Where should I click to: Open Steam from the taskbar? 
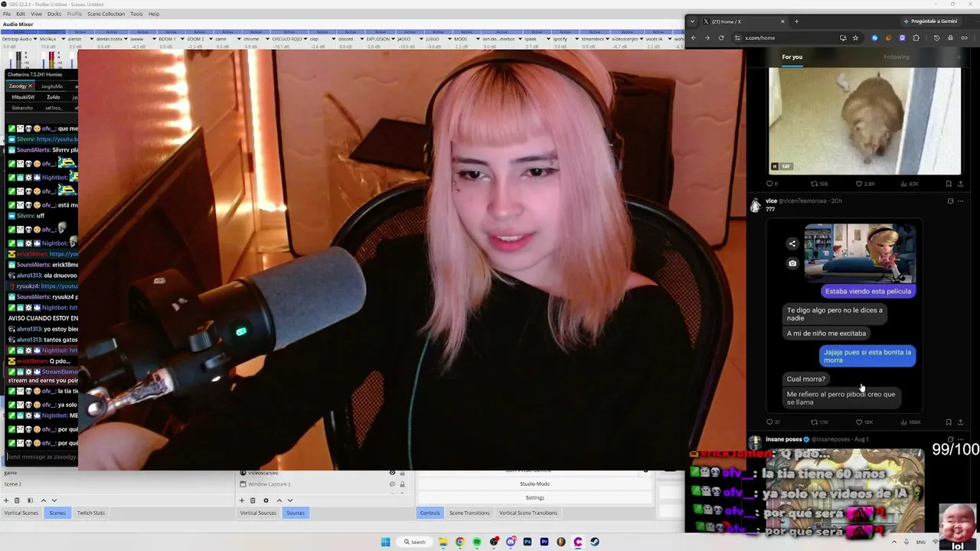(x=595, y=542)
